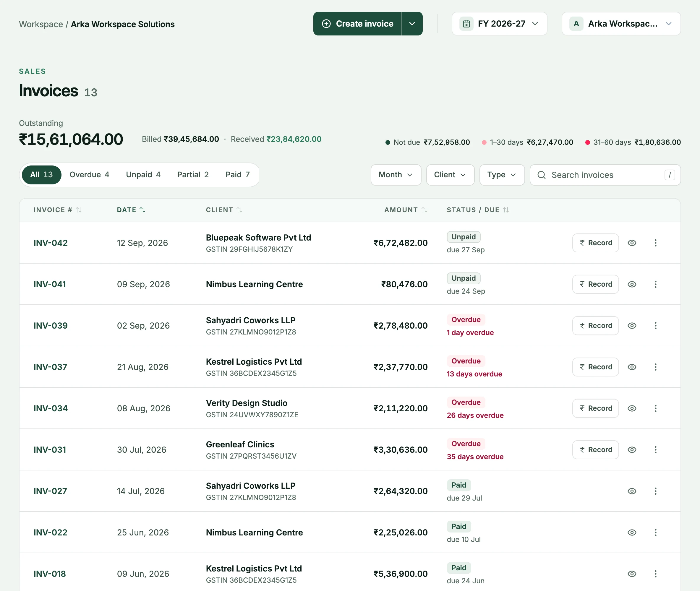View INV-022 with its eye icon
Screen dimensions: 700x591
(632, 532)
